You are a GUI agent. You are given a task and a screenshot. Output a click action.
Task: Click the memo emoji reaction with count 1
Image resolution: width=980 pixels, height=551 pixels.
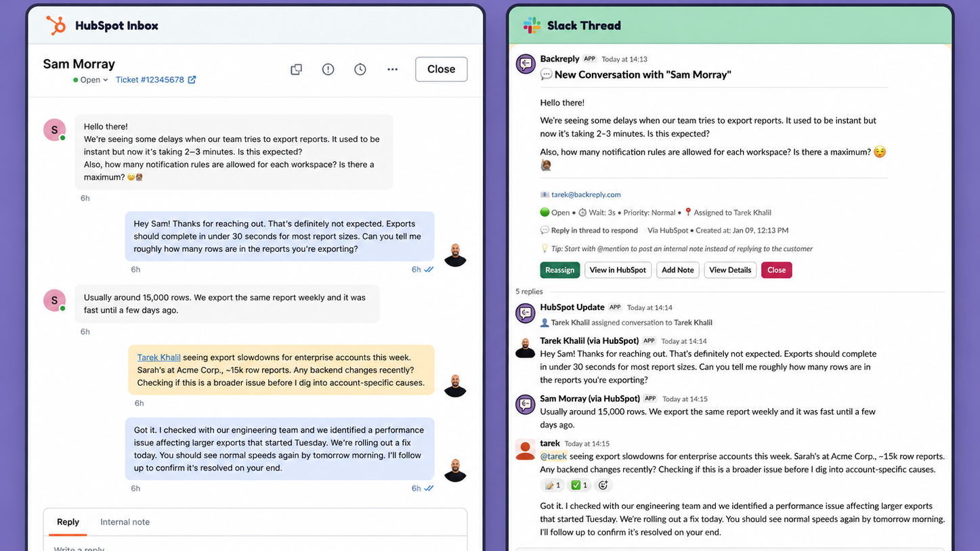point(552,485)
